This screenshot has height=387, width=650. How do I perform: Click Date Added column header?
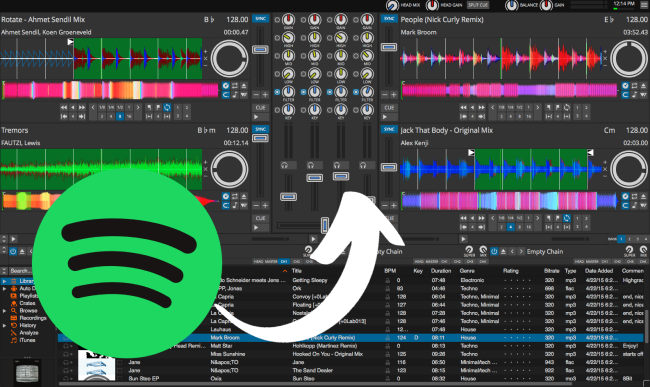click(x=599, y=271)
